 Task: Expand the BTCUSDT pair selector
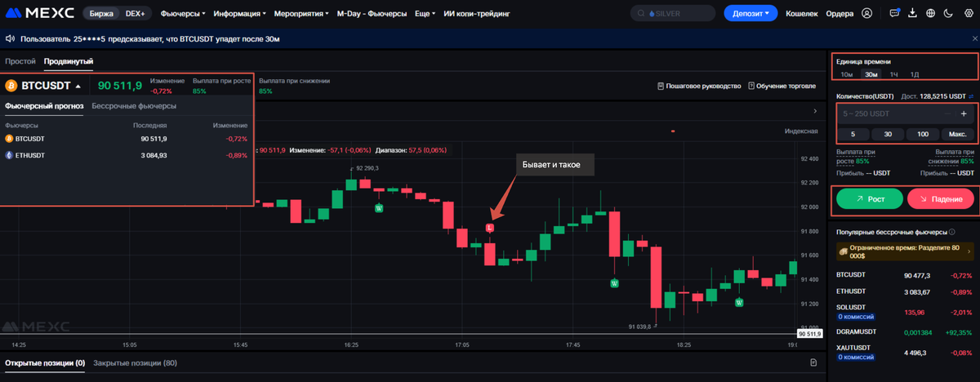coord(78,86)
